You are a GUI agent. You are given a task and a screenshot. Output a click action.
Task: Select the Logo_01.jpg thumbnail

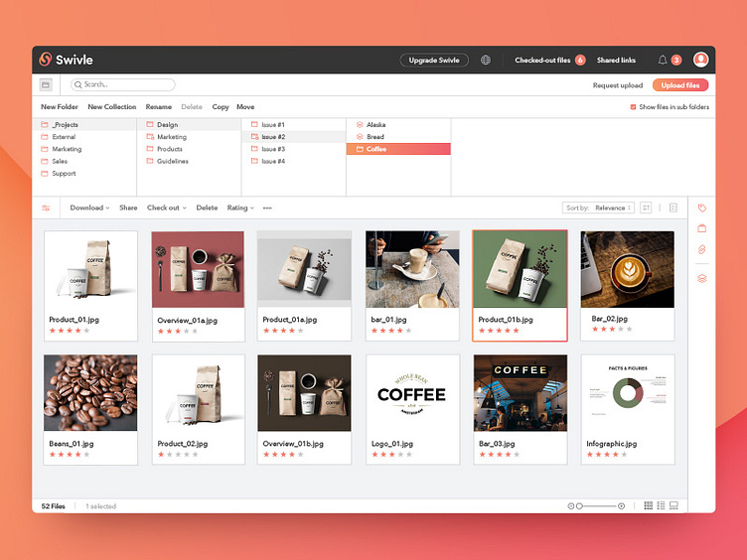(x=412, y=393)
